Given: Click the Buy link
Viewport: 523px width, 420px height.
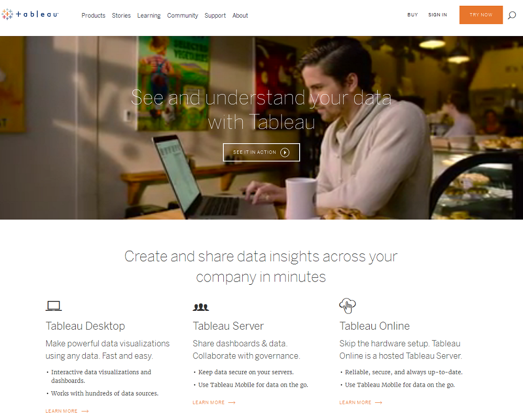Looking at the screenshot, I should click(413, 15).
